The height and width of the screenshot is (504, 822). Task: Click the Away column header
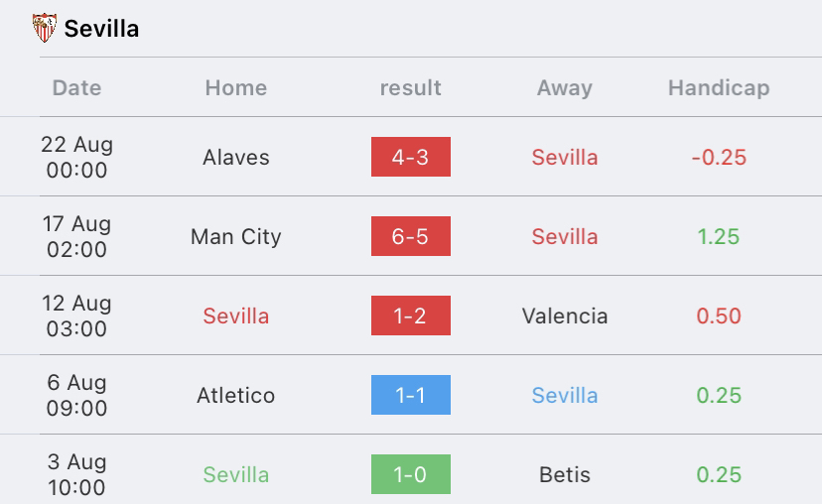565,87
